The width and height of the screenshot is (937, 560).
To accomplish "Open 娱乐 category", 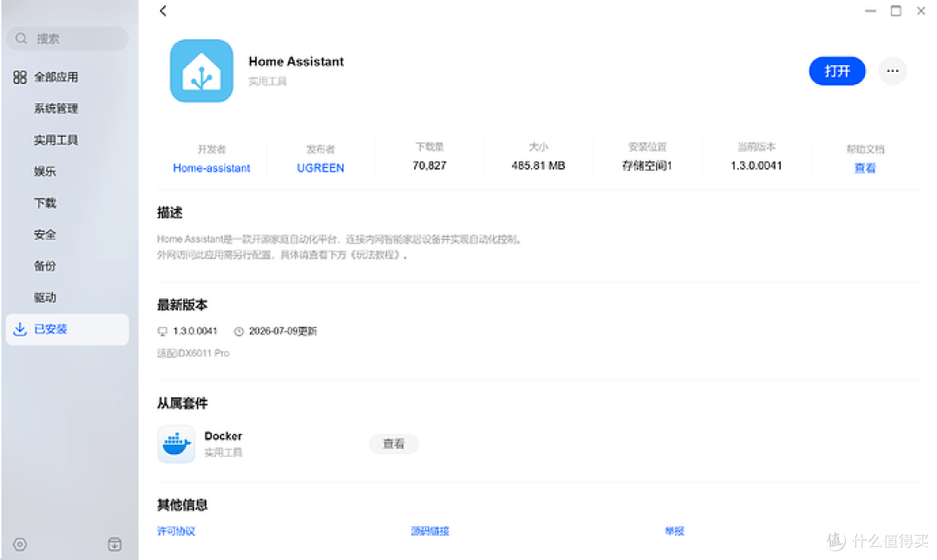I will coord(45,172).
